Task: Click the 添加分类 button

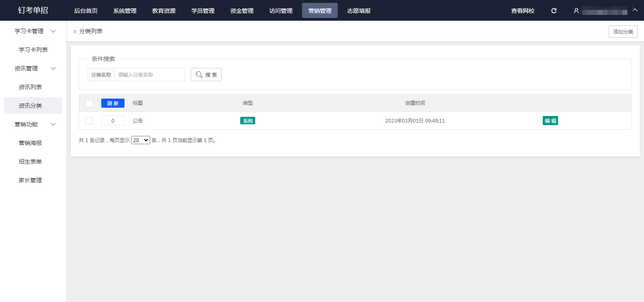Action: [623, 31]
